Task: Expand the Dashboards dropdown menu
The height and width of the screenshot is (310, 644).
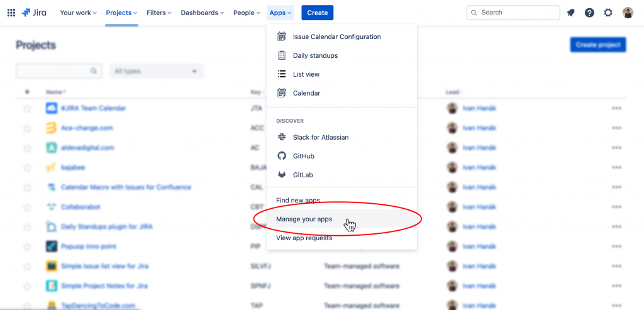Action: 203,13
